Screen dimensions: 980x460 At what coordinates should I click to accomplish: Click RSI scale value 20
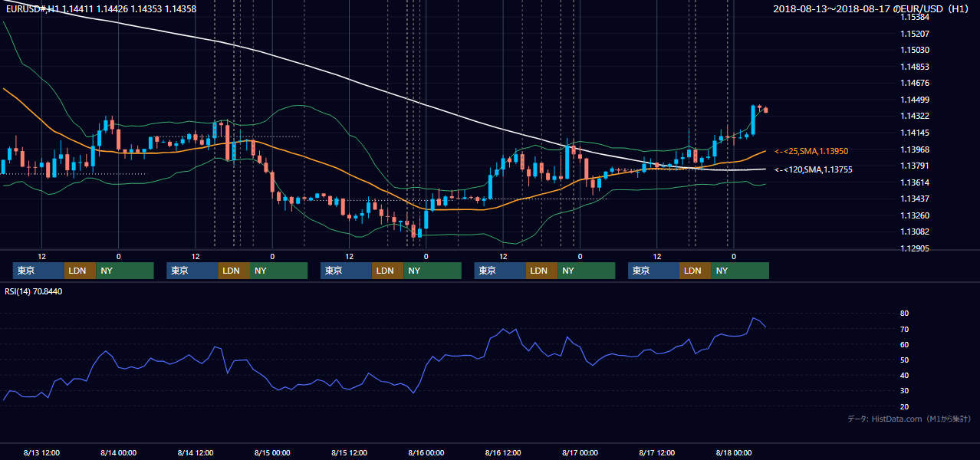(905, 406)
